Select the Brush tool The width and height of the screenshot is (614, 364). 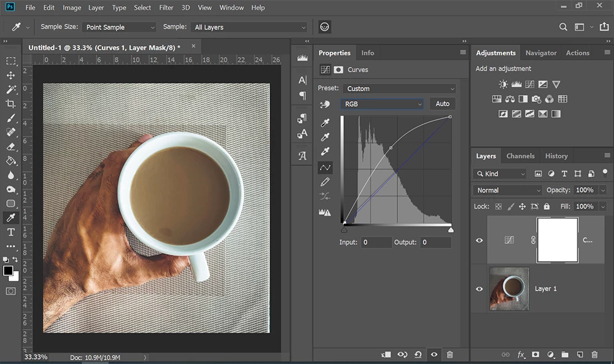pyautogui.click(x=11, y=118)
